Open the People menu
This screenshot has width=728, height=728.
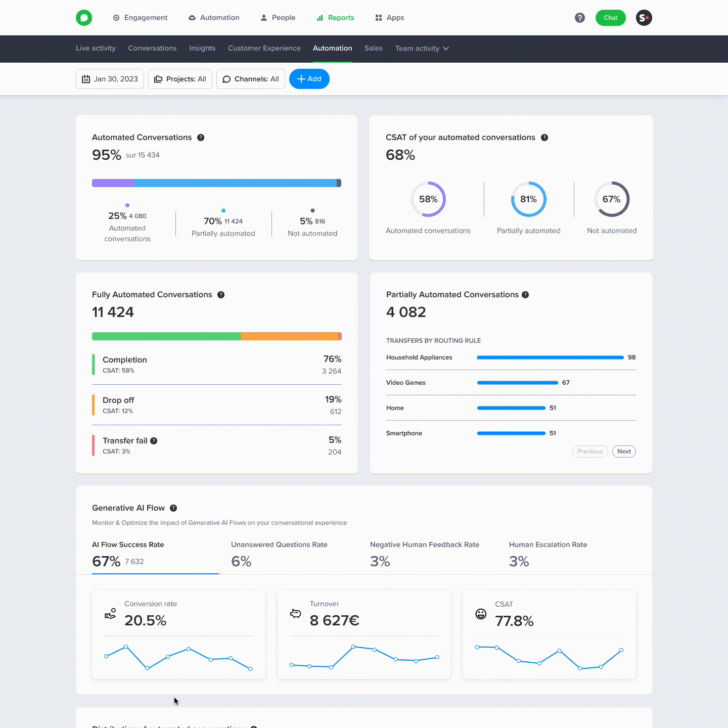tap(278, 18)
